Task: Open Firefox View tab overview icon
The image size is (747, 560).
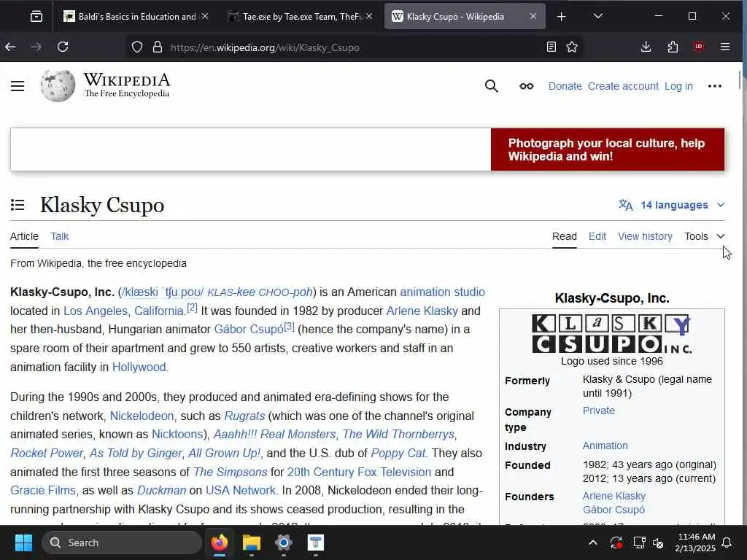Action: [36, 17]
